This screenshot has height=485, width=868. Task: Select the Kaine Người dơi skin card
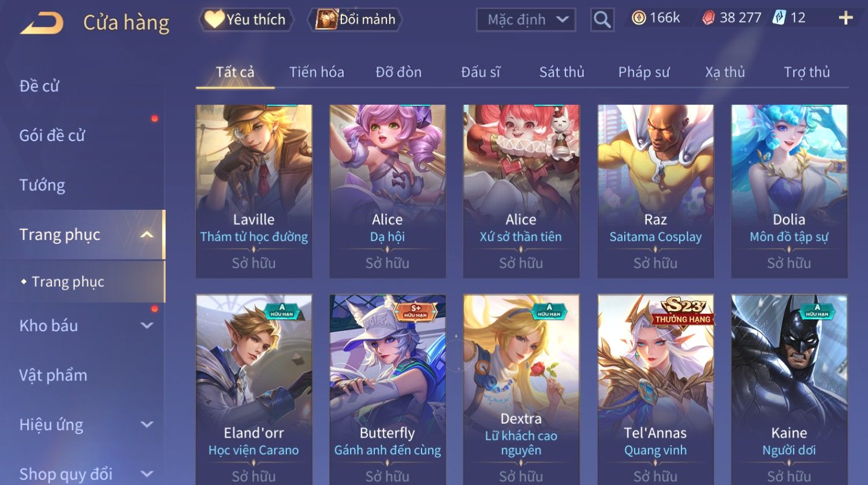(x=789, y=390)
